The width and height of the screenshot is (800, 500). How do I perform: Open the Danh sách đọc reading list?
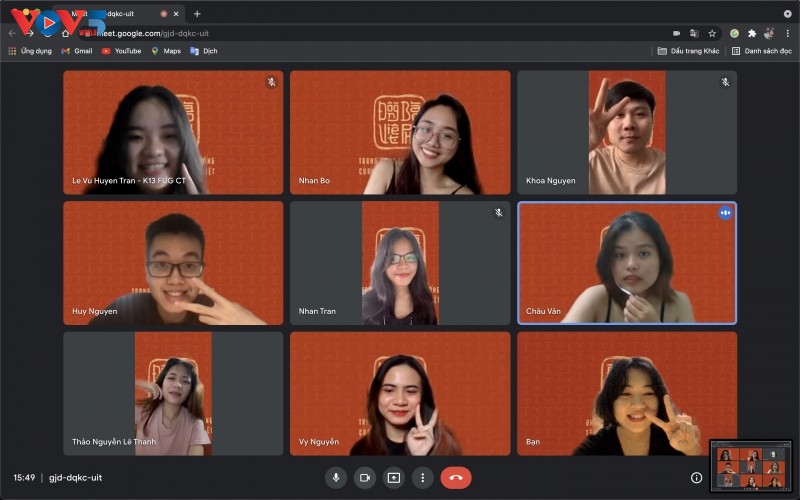(761, 51)
